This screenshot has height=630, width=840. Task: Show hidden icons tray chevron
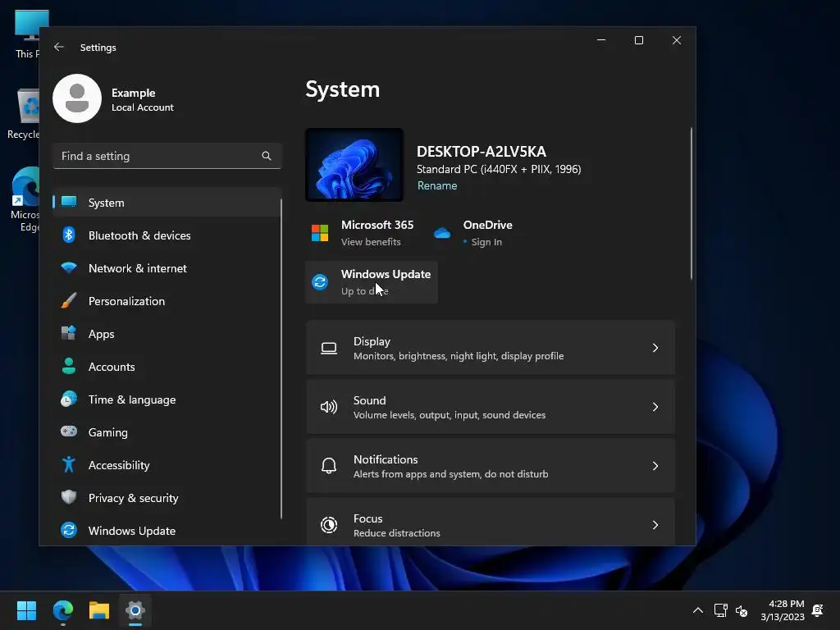(x=698, y=610)
